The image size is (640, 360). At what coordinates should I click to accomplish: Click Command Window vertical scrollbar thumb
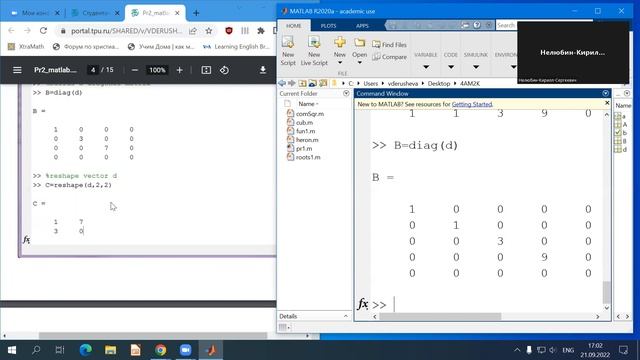coord(607,292)
